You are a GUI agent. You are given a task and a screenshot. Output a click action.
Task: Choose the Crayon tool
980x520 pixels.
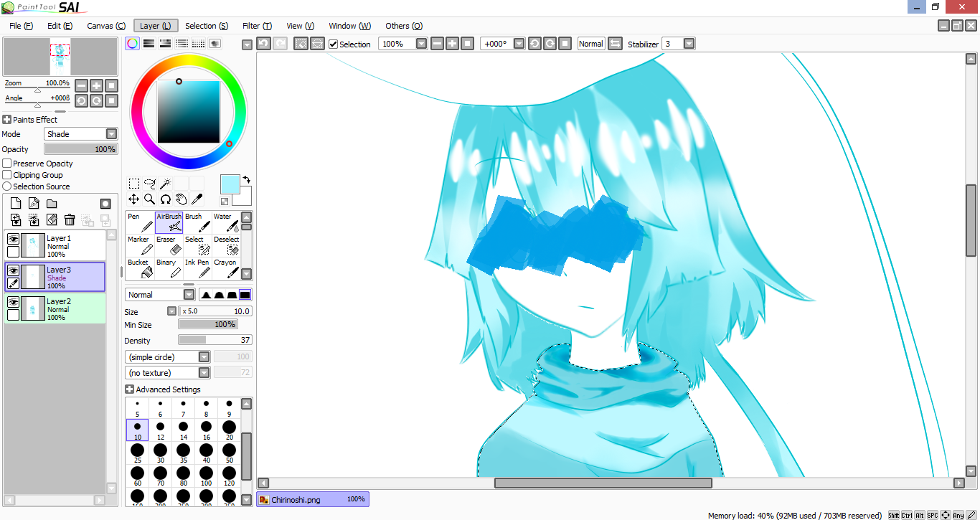click(225, 268)
